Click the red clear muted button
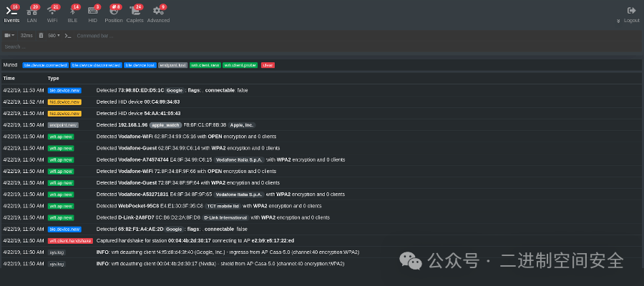 tap(268, 65)
